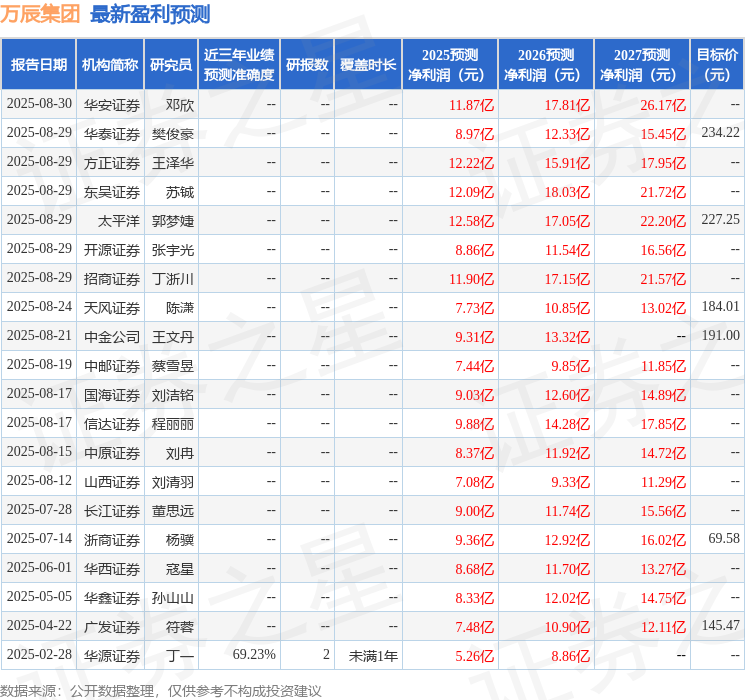Select the 覆盖时长 column header
745x700 pixels.
368,65
